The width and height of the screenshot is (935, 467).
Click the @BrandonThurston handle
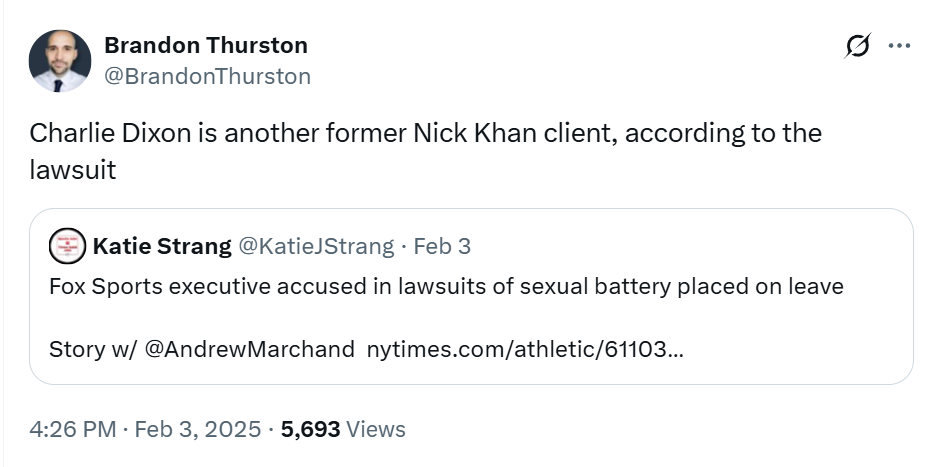click(x=207, y=76)
